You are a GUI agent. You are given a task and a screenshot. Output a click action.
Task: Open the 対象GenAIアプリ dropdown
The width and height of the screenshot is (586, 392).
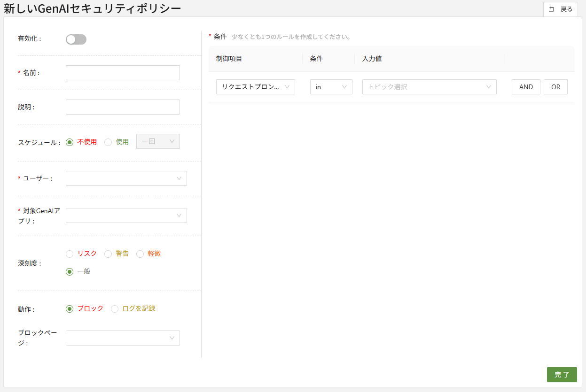point(126,215)
